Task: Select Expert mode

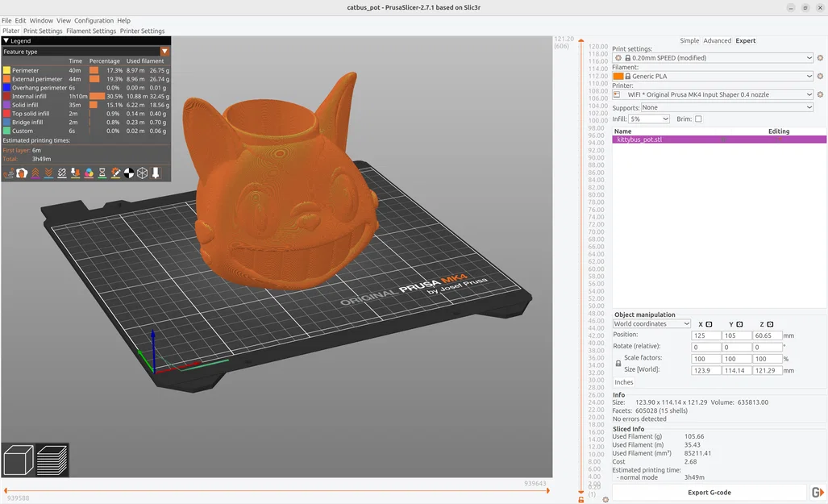Action: [746, 40]
